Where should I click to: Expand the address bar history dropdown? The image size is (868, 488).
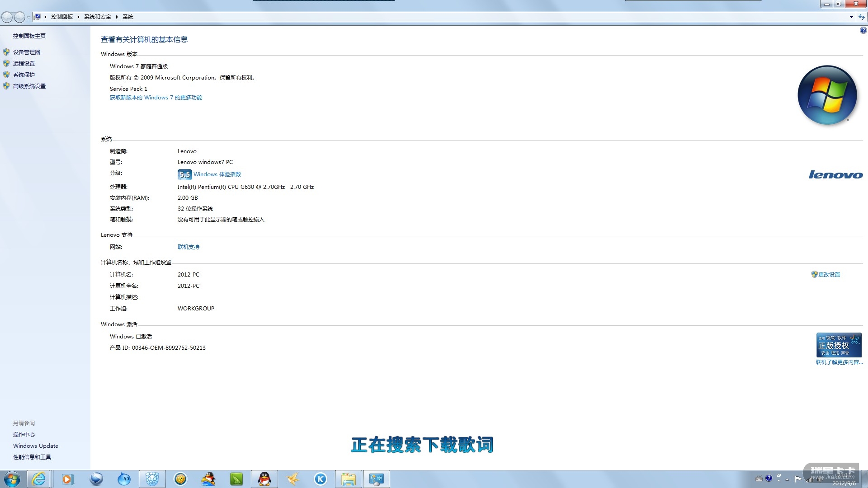point(851,17)
